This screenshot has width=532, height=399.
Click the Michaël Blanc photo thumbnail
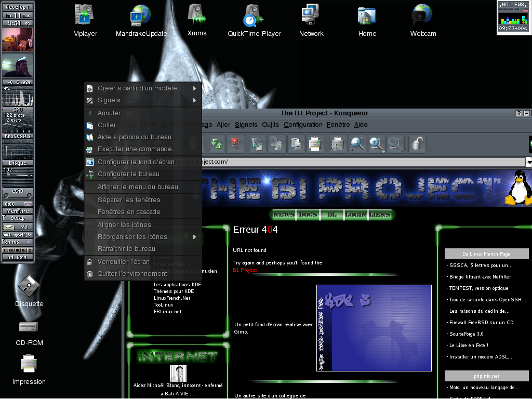[178, 374]
